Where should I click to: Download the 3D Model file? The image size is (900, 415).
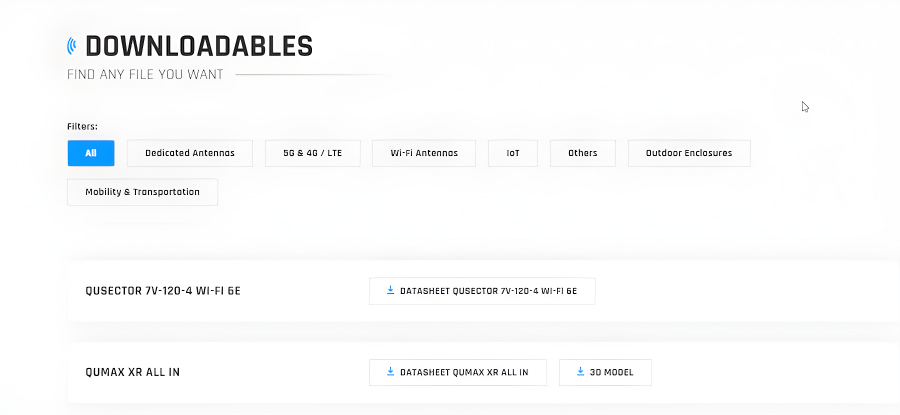tap(606, 373)
